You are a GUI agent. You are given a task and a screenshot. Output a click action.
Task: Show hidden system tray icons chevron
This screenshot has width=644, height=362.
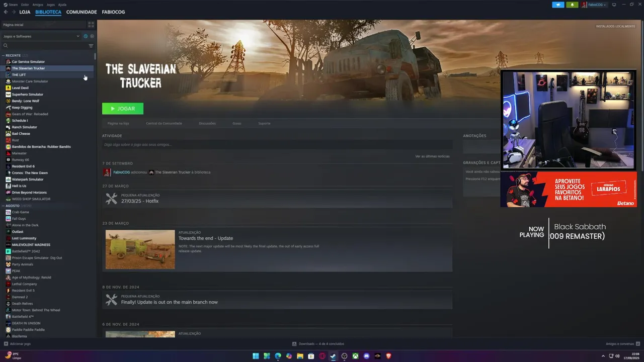click(x=602, y=356)
